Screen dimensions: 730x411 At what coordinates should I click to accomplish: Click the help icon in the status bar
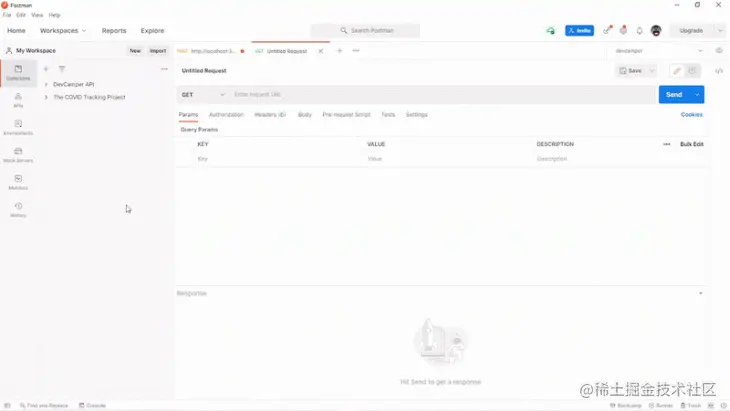(723, 405)
